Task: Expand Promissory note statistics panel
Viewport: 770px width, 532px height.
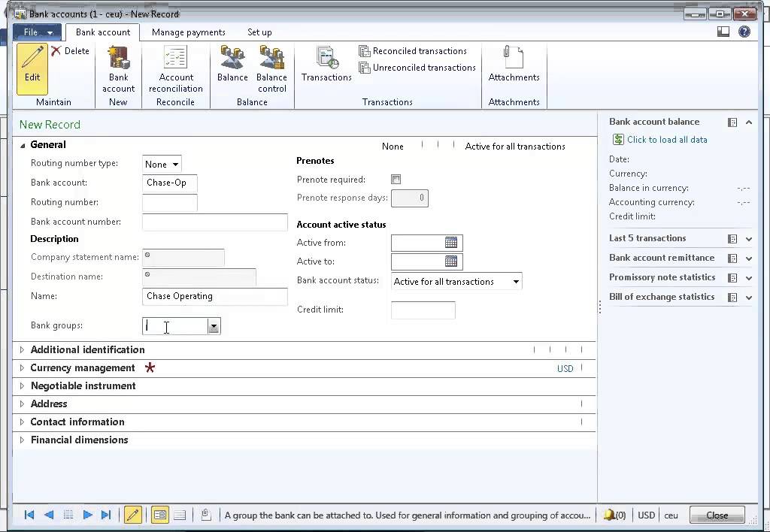Action: (x=748, y=278)
